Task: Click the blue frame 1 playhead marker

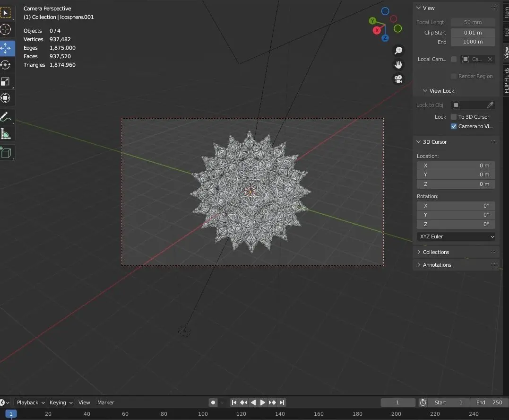Action: tap(11, 414)
